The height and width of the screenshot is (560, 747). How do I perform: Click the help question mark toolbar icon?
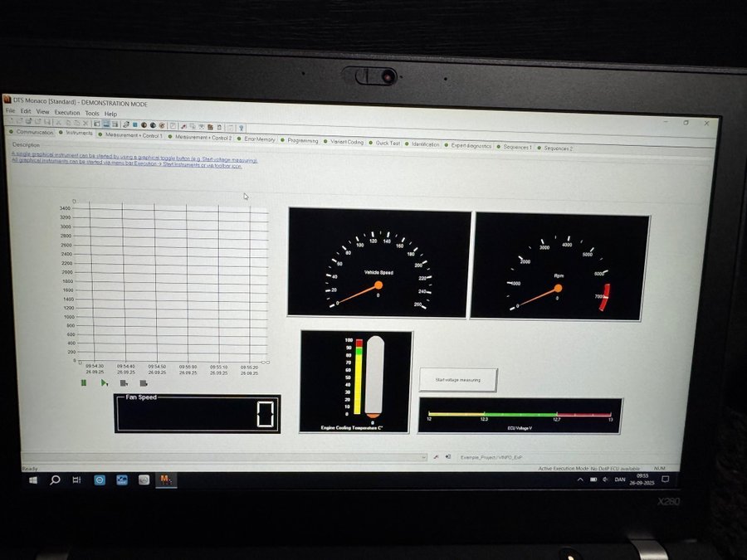point(241,126)
